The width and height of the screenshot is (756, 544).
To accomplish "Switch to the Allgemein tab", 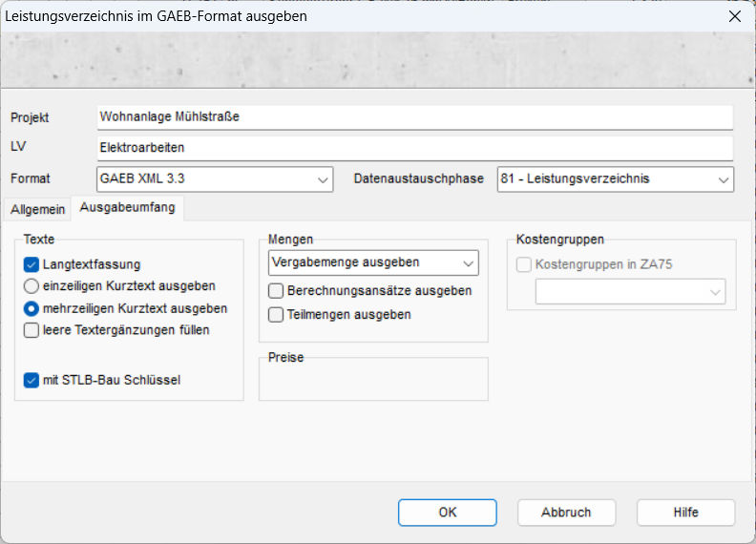I will (38, 210).
